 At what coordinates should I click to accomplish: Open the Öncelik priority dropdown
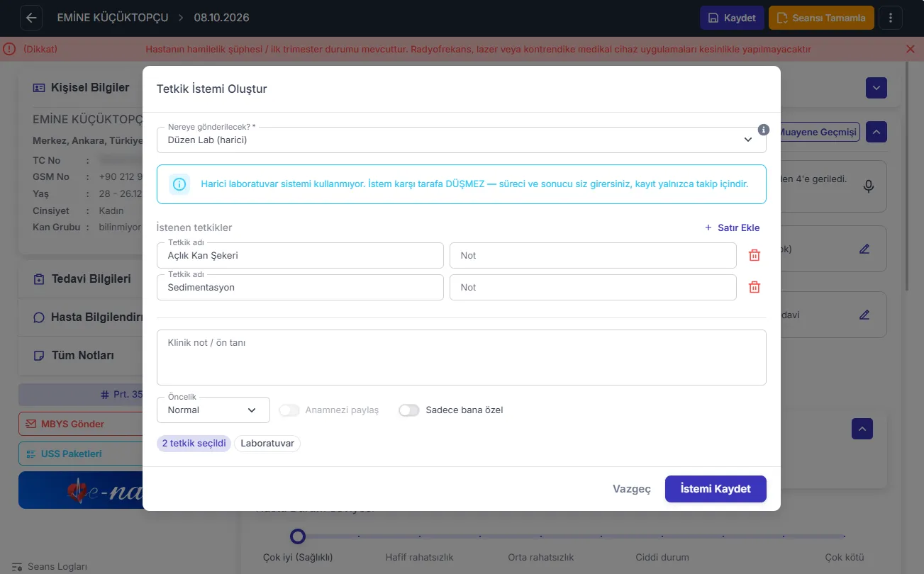[213, 410]
